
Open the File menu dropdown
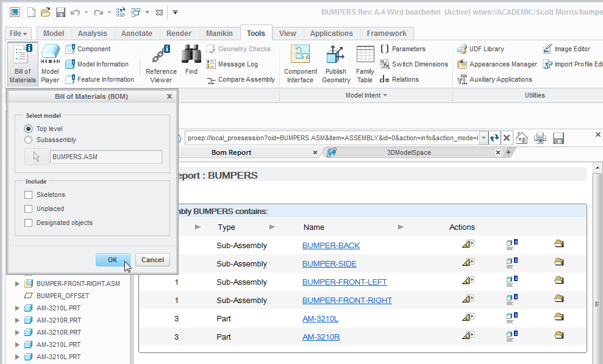coord(18,34)
